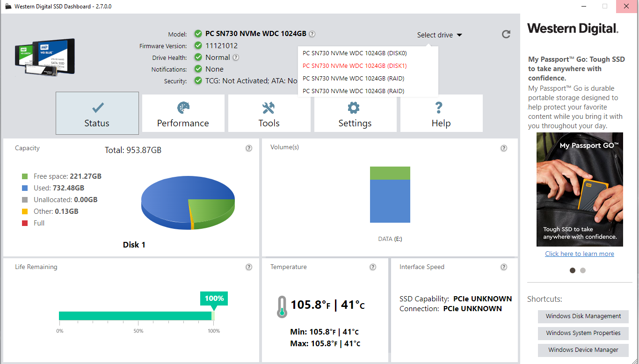Go to the Settings tab

pyautogui.click(x=355, y=113)
